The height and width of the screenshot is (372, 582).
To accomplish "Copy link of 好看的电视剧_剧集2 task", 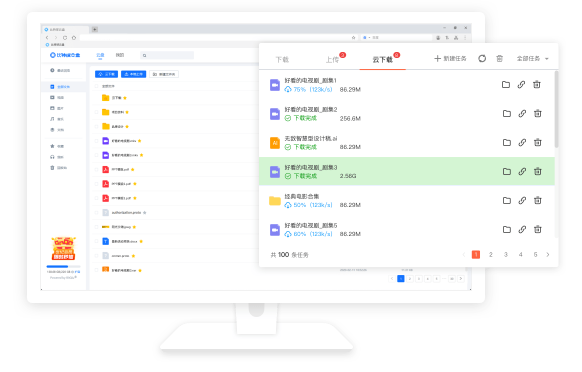I will 522,114.
